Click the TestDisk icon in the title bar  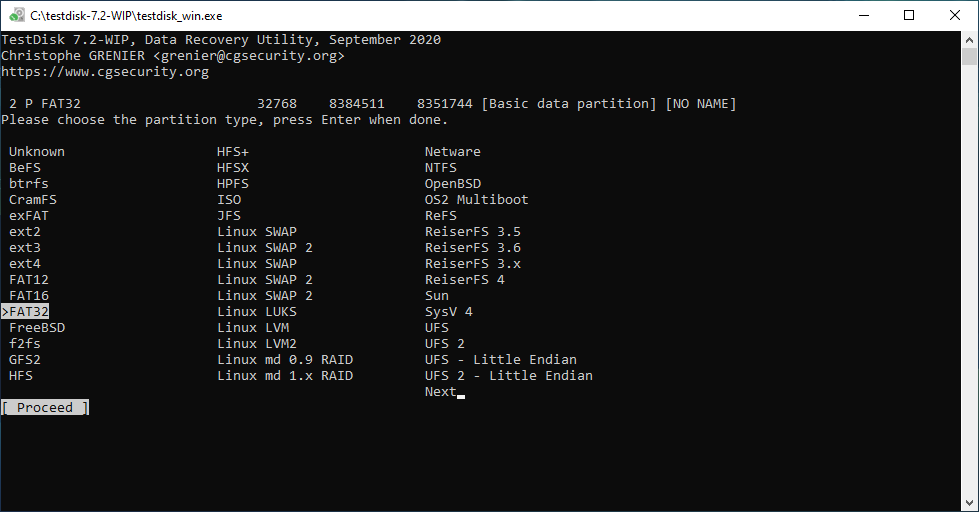point(17,15)
